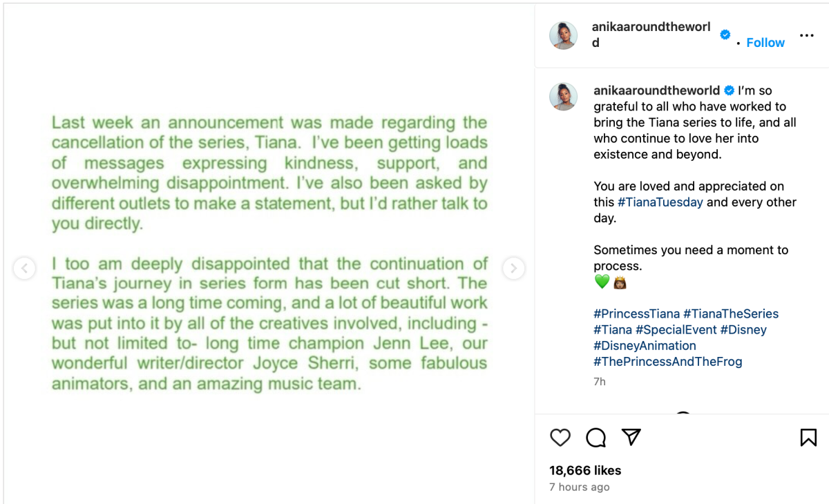
Task: Open the caption's profile avatar
Action: [x=563, y=97]
